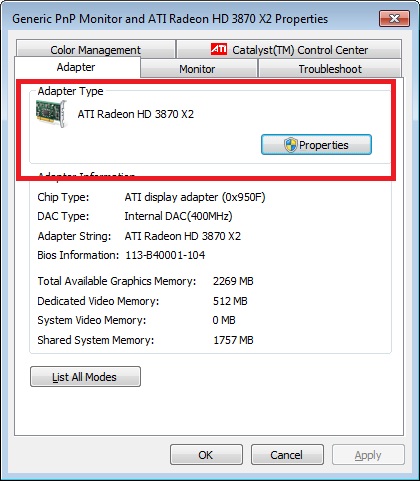This screenshot has width=420, height=481.
Task: Click the UAC shield icon on Properties
Action: point(290,145)
